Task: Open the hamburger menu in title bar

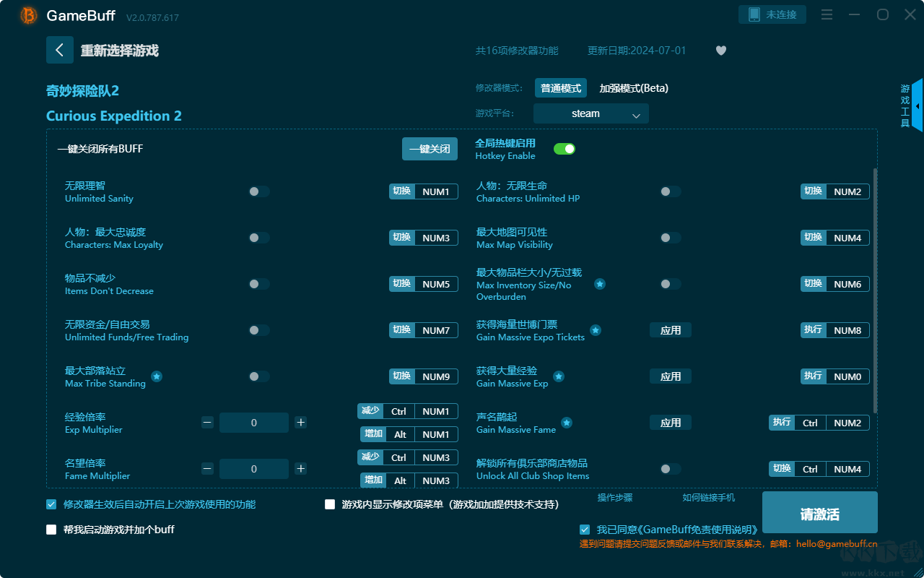Action: click(827, 14)
